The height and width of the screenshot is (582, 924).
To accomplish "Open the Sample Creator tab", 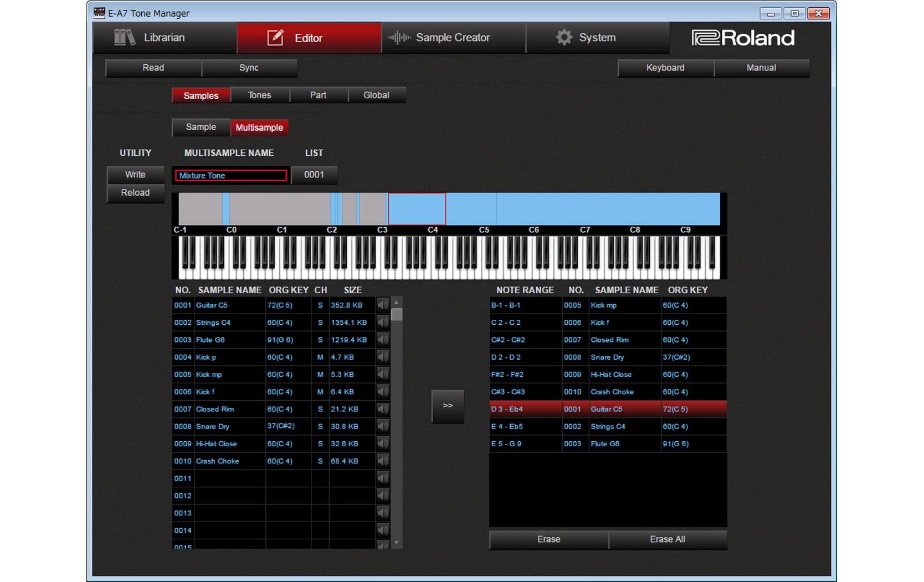I will pyautogui.click(x=453, y=38).
